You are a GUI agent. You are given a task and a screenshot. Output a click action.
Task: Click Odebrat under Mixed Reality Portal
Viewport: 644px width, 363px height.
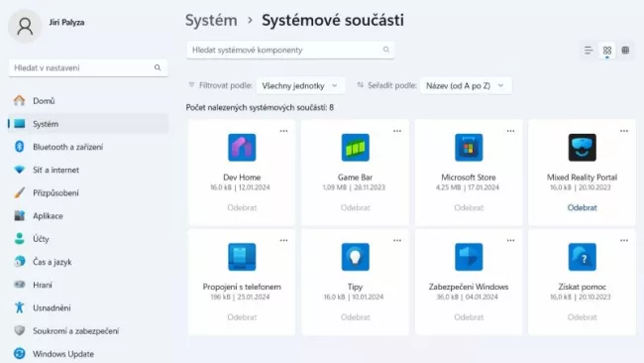[x=582, y=207]
